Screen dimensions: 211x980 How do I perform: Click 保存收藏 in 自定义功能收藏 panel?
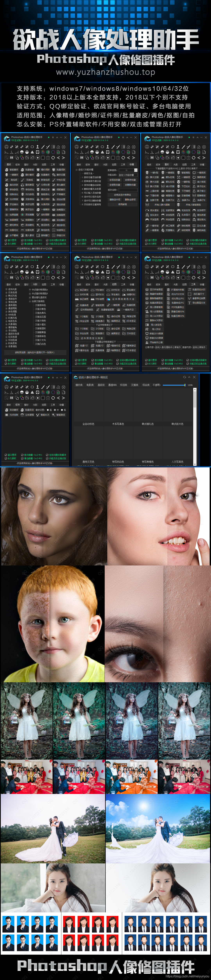tap(130, 180)
